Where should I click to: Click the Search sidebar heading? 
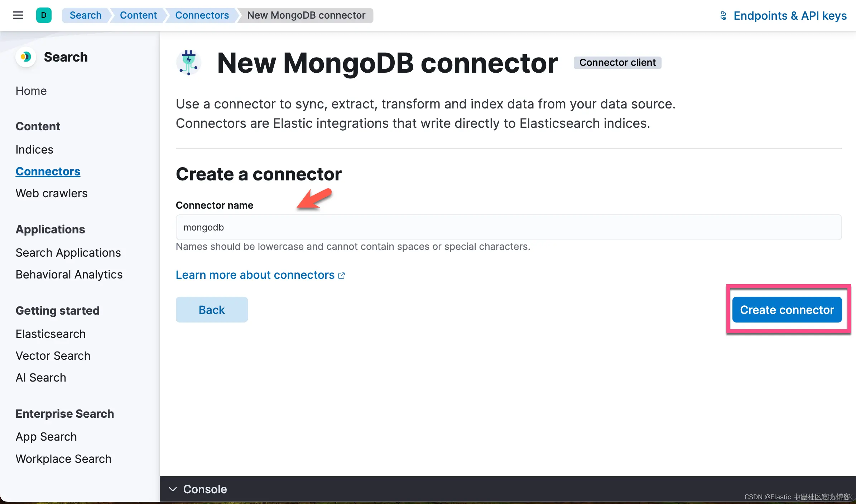(x=66, y=57)
